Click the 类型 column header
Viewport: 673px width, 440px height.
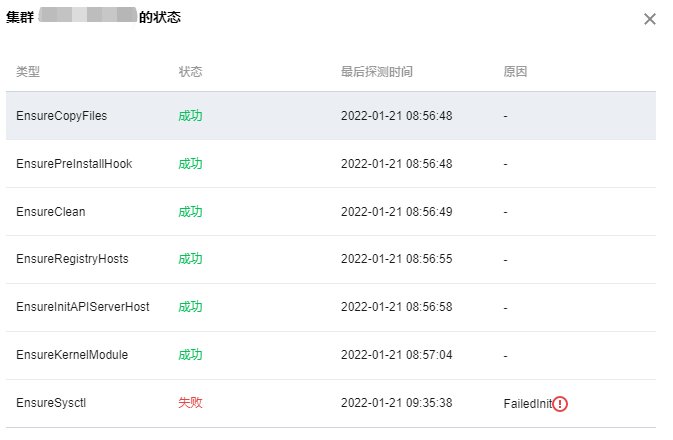(28, 72)
